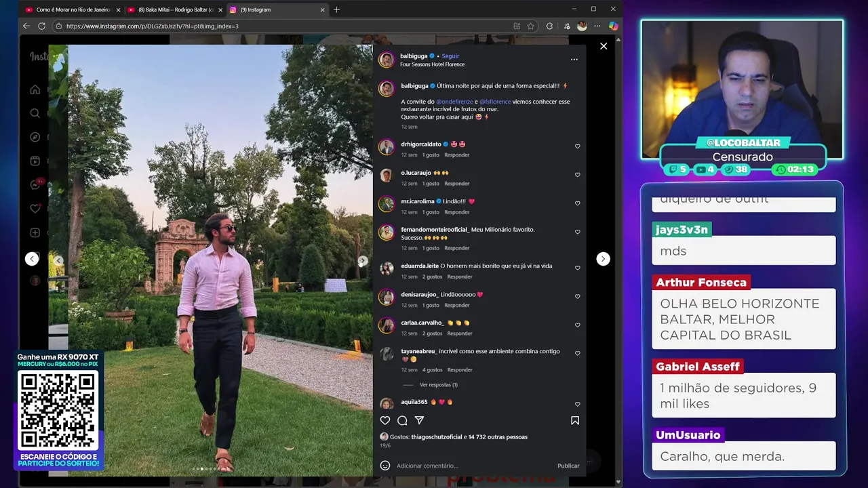The width and height of the screenshot is (868, 488).
Task: Open the emoji picker in comment box
Action: coord(385,466)
